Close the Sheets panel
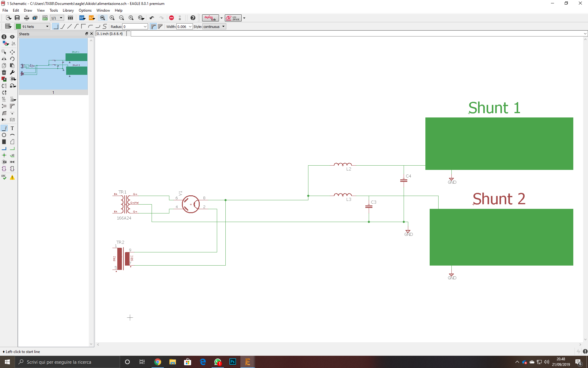 coord(91,34)
